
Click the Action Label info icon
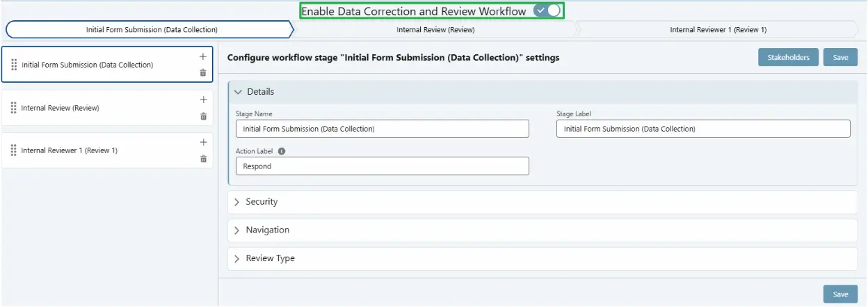[x=282, y=151]
